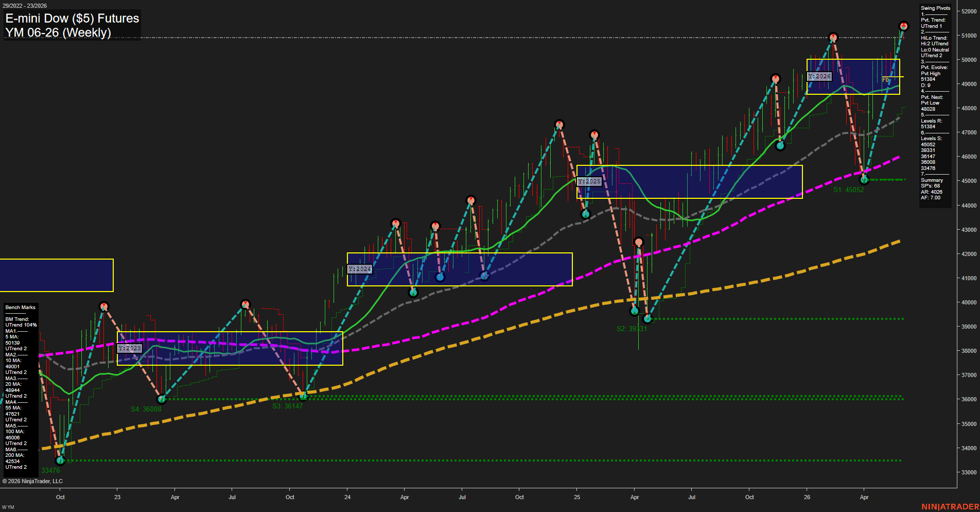Click the 20 MA: 48944 benchmark value
Image resolution: width=980 pixels, height=512 pixels.
click(13, 387)
